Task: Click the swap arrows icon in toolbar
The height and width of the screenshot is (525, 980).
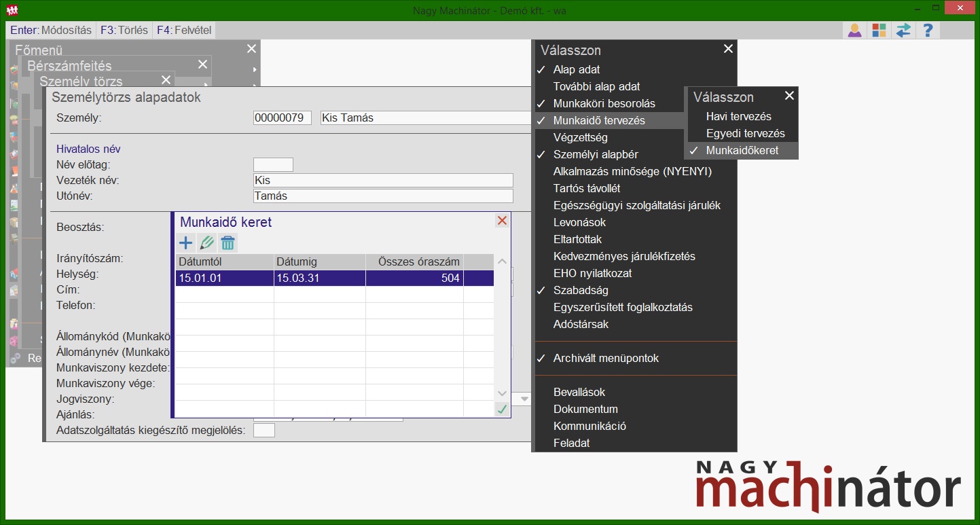Action: click(903, 30)
